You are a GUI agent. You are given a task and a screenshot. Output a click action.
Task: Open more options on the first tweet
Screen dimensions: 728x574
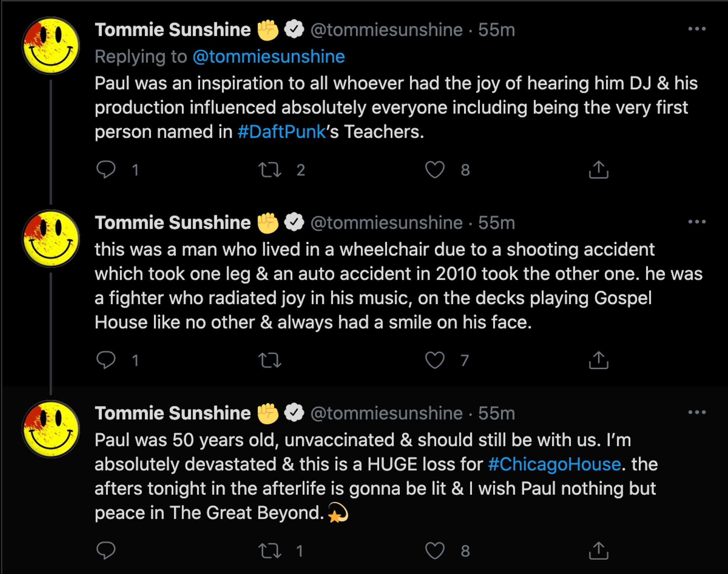coord(697,29)
